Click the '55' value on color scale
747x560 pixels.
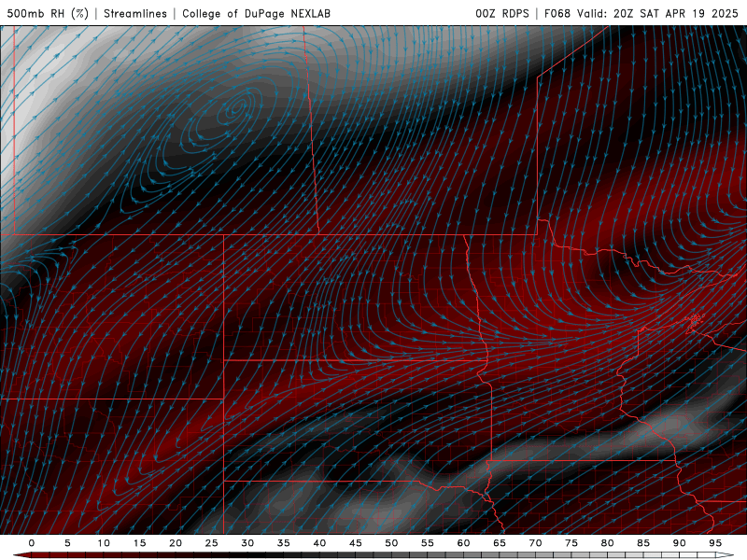tap(428, 543)
